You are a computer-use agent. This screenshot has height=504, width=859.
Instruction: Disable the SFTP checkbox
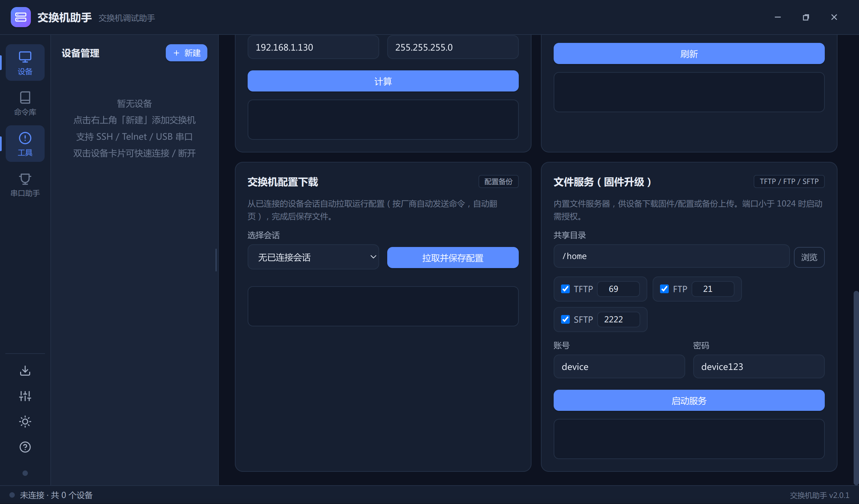point(565,319)
